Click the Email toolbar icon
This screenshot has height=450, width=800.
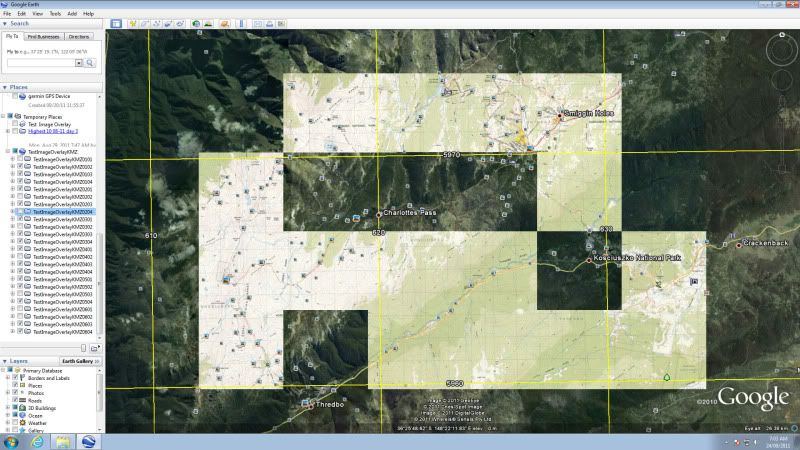coord(258,23)
